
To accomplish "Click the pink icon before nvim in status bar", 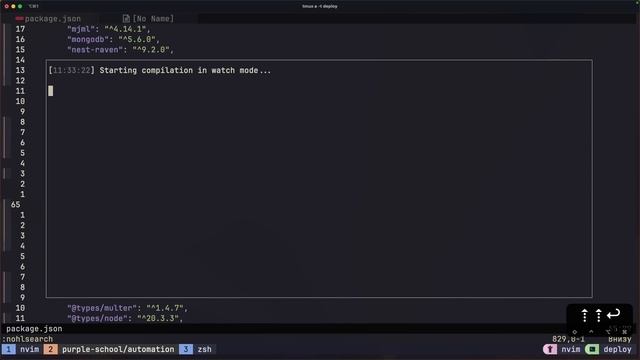I will coord(550,349).
